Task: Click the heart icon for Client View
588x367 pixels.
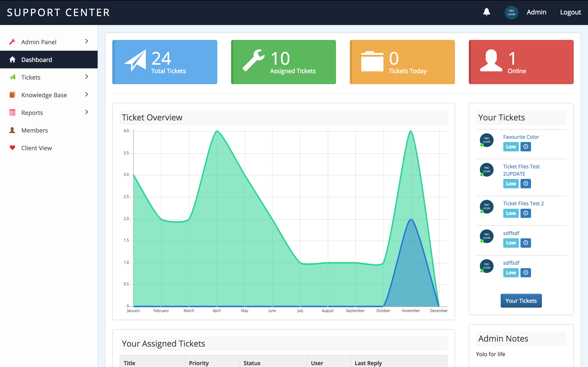Action: click(x=12, y=148)
